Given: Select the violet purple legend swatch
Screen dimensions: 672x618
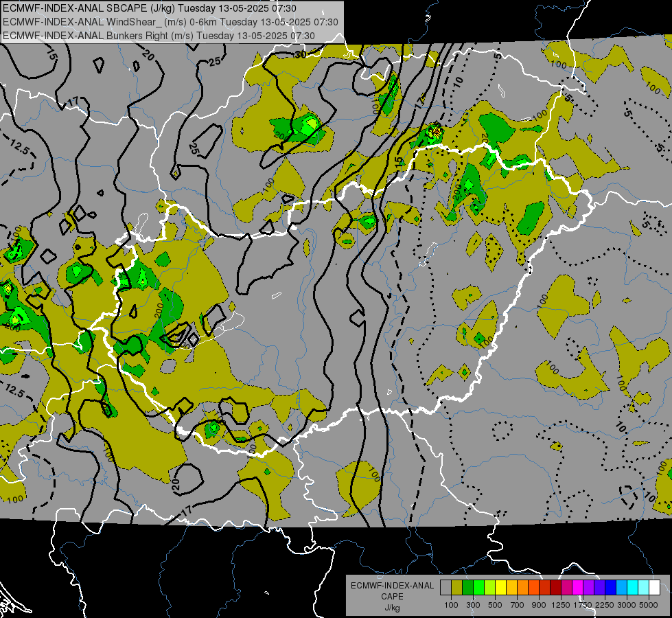Looking at the screenshot, I should point(589,588).
